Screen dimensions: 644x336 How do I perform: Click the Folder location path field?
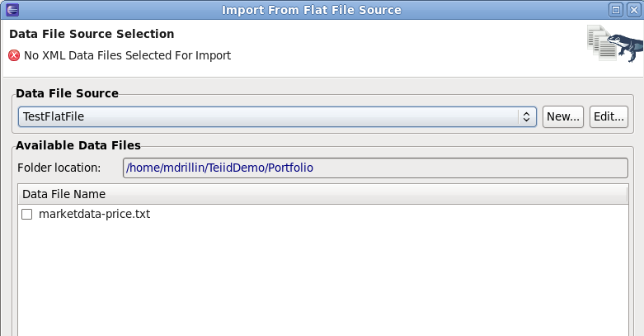[375, 168]
